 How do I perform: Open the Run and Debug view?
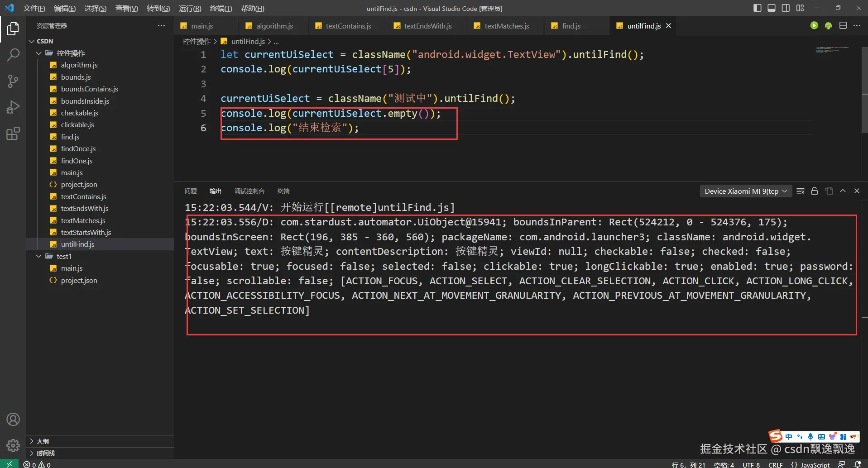point(13,107)
